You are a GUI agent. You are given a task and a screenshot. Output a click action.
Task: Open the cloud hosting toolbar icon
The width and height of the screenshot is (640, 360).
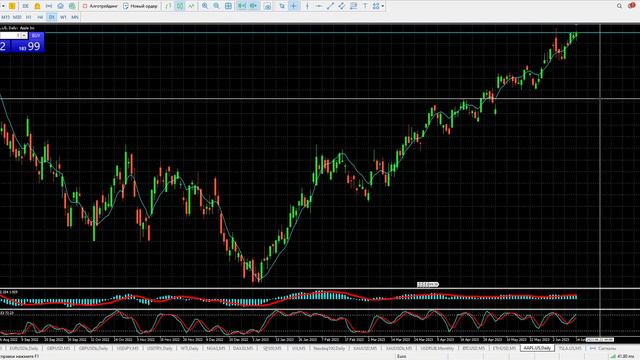(x=60, y=6)
